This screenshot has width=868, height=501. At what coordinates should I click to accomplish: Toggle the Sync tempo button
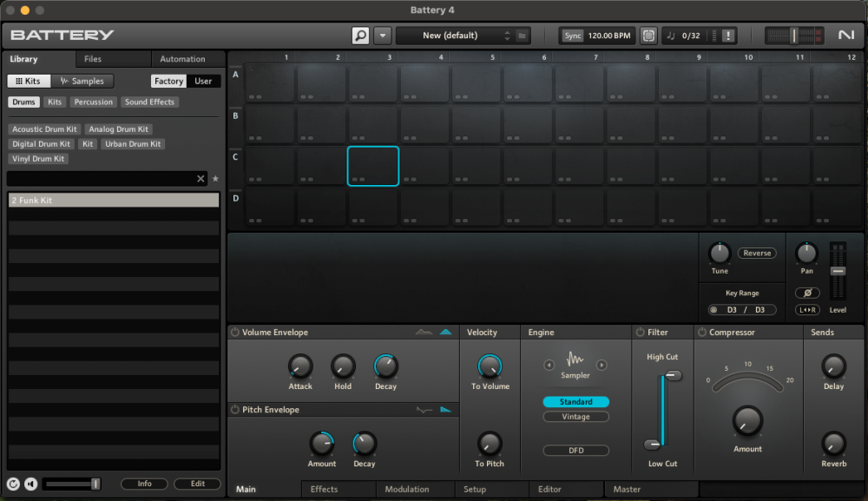tap(572, 36)
